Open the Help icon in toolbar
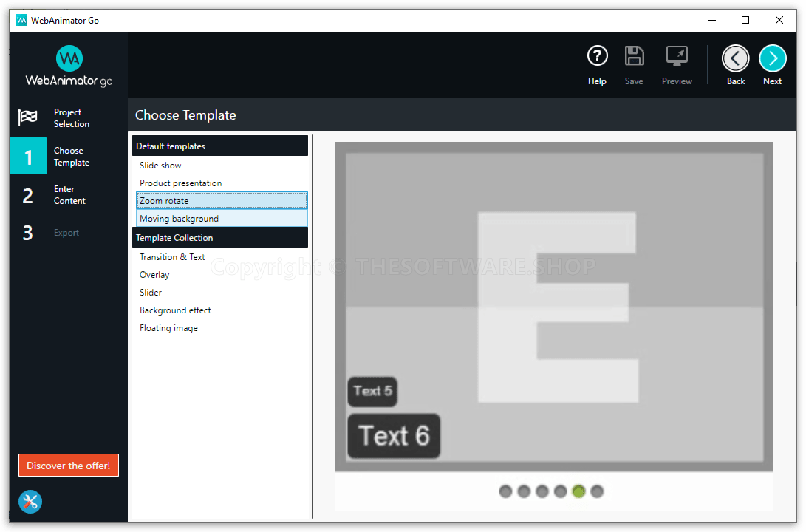The height and width of the screenshot is (532, 806). 597,57
